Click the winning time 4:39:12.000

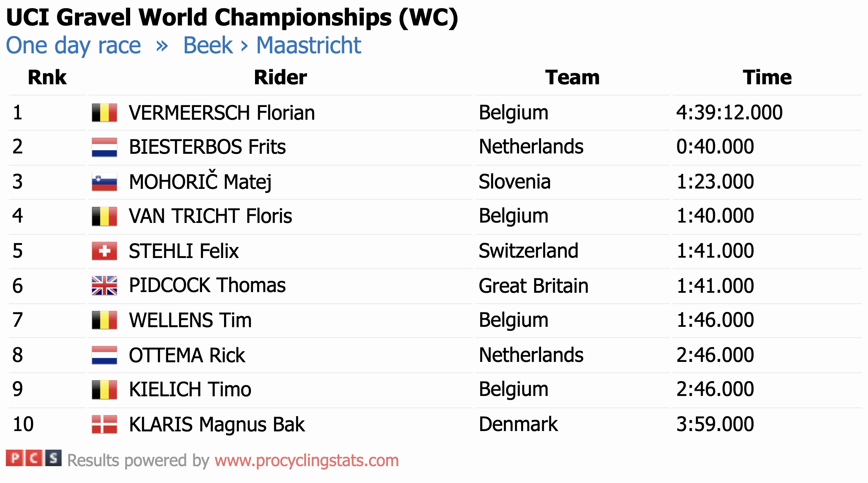[x=729, y=112]
